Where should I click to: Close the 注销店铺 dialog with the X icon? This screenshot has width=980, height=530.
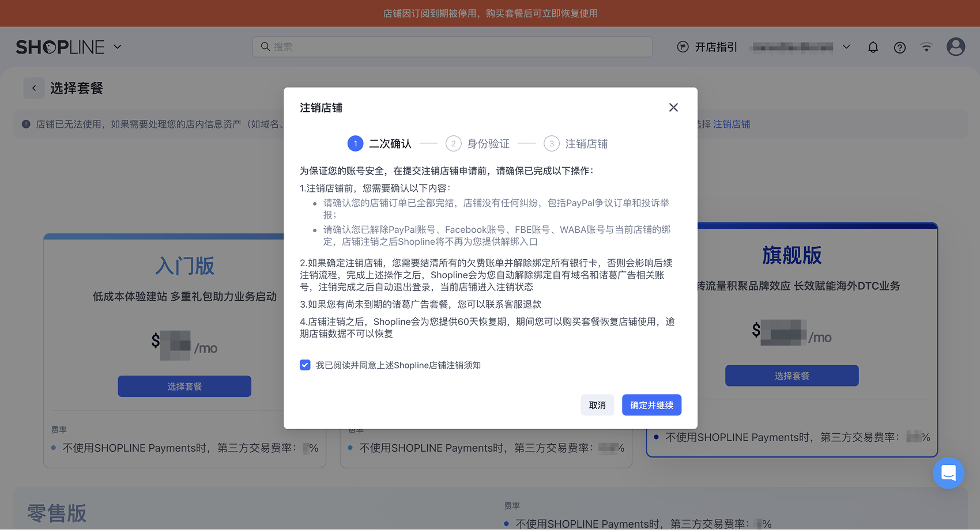(x=673, y=108)
